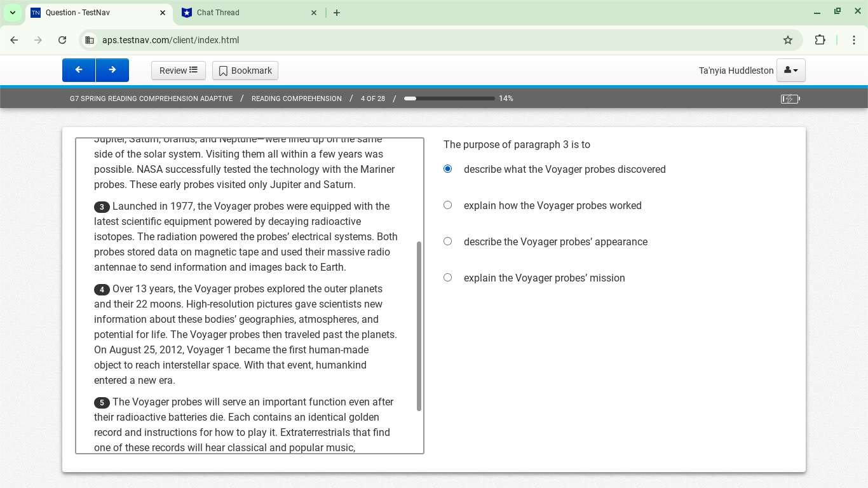
Task: Click the 14% test progress bar
Action: click(449, 98)
